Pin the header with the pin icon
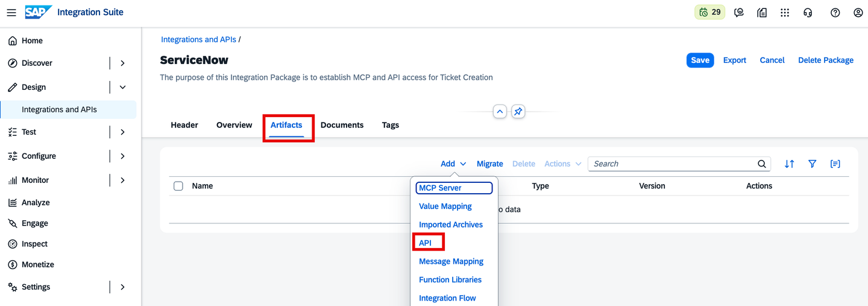This screenshot has width=868, height=306. point(518,112)
